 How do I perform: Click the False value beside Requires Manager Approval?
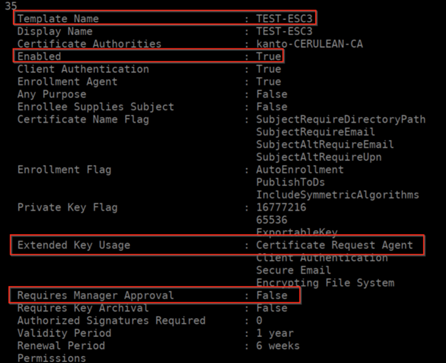tap(272, 295)
